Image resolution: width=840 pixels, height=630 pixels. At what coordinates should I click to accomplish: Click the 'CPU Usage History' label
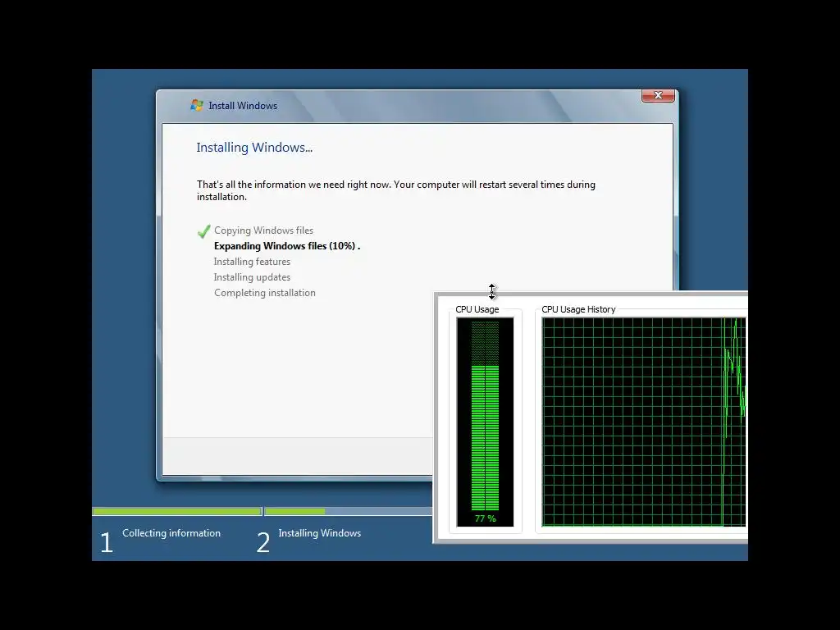[x=578, y=309]
